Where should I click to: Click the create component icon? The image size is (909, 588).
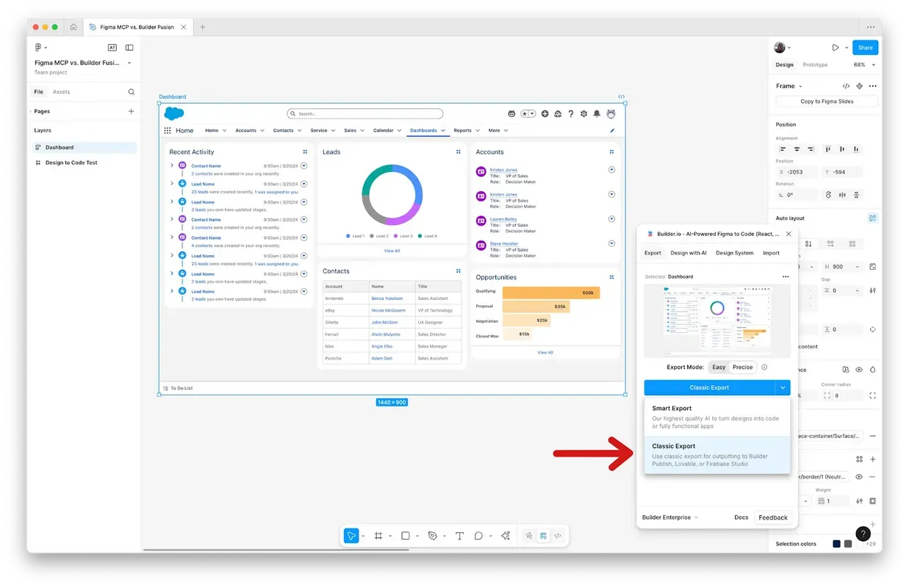[859, 86]
